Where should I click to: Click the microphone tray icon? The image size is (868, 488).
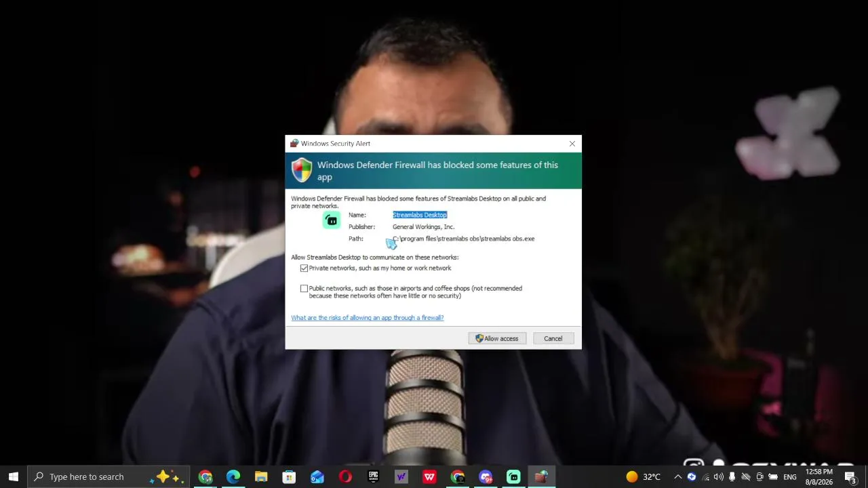pos(732,476)
